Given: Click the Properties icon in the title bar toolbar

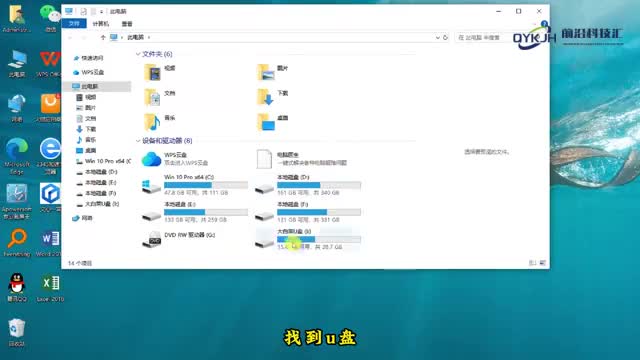Looking at the screenshot, I should [x=83, y=11].
